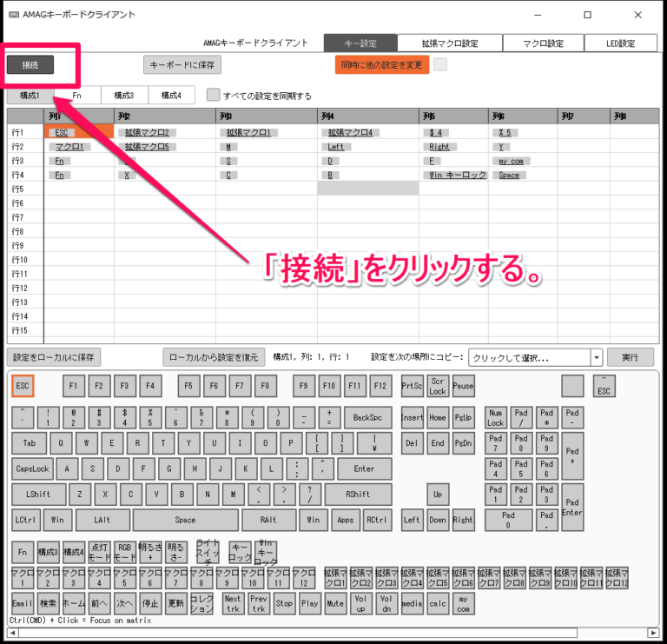
Task: Click 点灯モード key
Action: click(99, 552)
